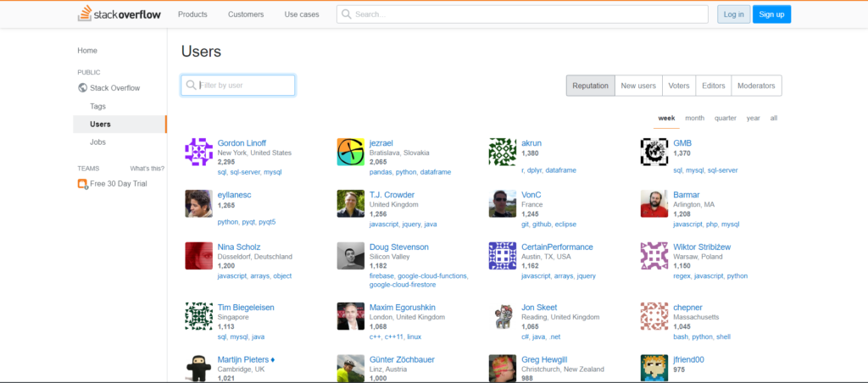Viewport: 868px width, 383px height.
Task: Open Gordon Linoff's profile name link
Action: click(242, 143)
